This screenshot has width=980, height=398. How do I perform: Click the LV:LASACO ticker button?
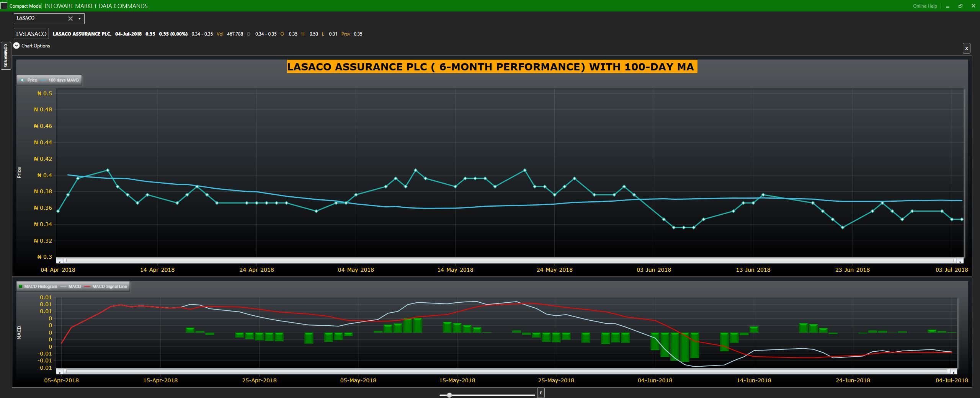click(31, 34)
